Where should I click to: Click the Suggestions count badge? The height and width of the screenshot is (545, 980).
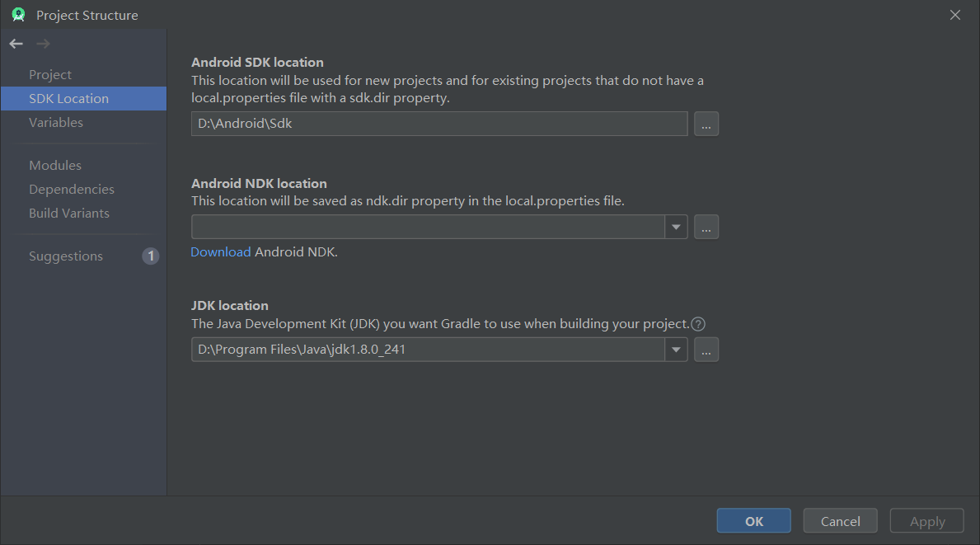point(151,256)
